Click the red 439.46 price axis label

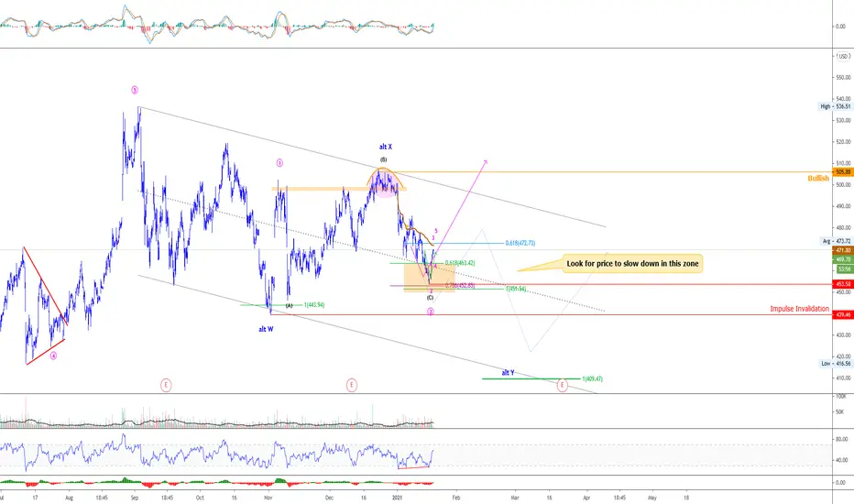(843, 315)
